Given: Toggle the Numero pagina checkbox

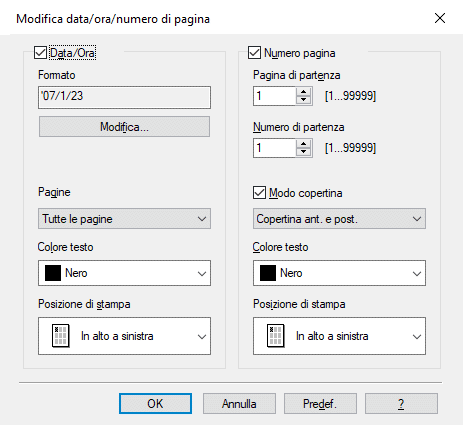Looking at the screenshot, I should (x=254, y=53).
